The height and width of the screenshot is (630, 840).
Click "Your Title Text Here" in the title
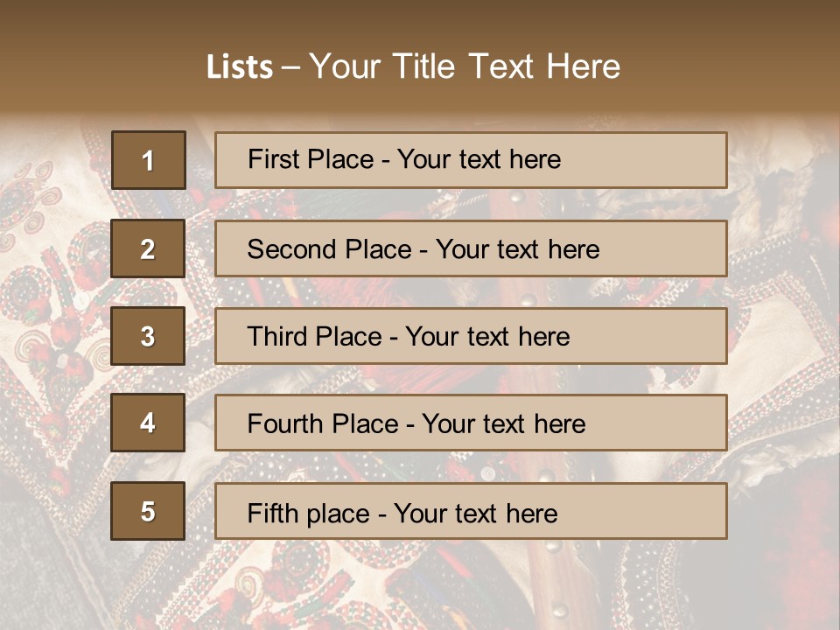[465, 67]
